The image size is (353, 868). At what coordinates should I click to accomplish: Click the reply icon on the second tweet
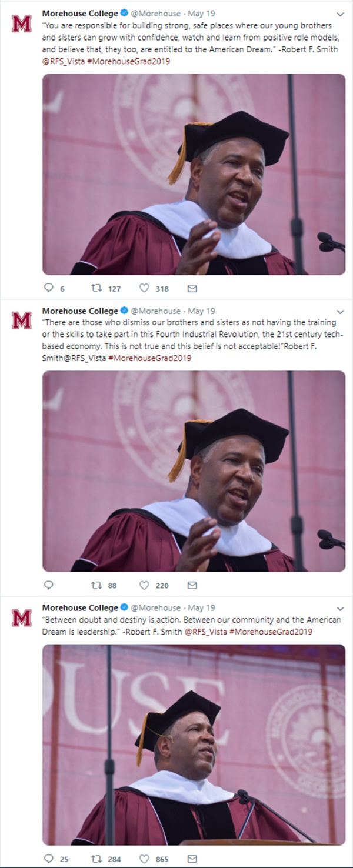coord(49,585)
